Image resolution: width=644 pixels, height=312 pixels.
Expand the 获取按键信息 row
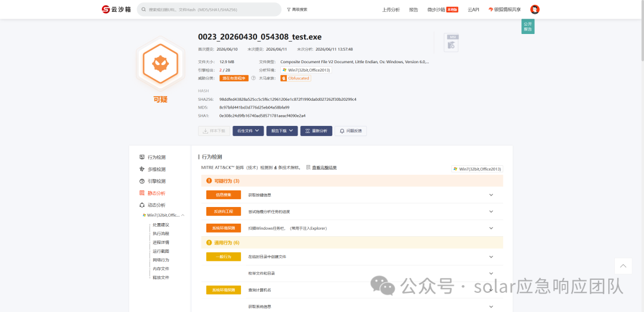(491, 195)
